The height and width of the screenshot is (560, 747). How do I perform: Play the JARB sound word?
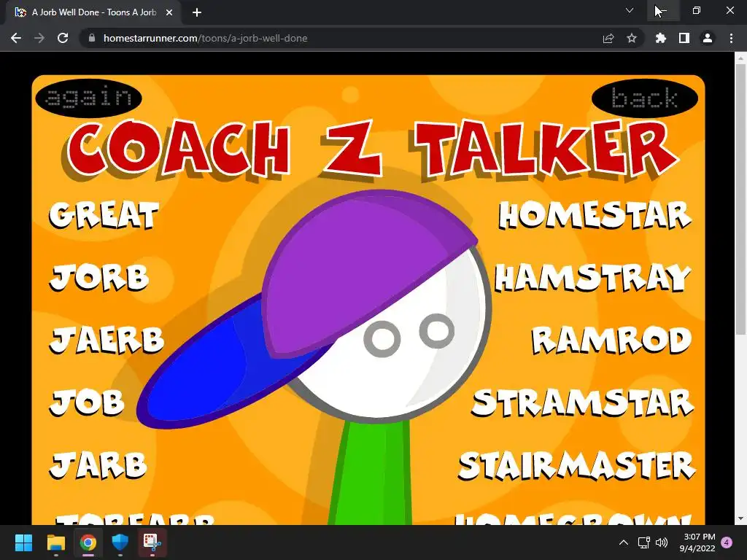[98, 465]
